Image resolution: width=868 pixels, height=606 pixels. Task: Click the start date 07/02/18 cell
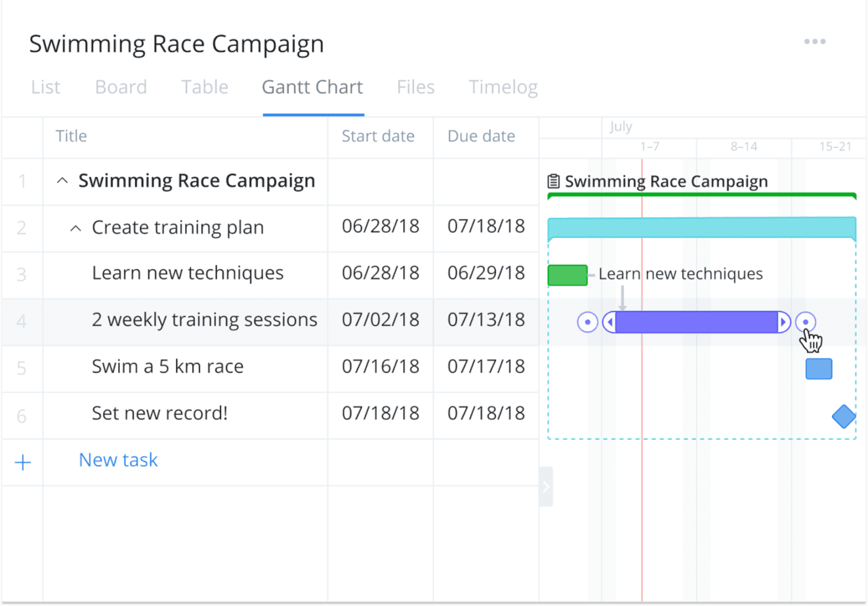tap(381, 319)
